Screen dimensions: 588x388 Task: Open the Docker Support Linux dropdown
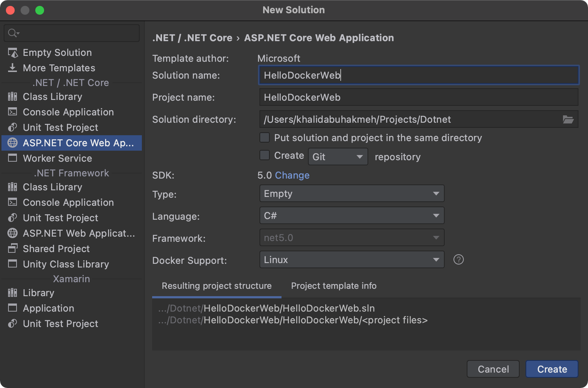[352, 260]
